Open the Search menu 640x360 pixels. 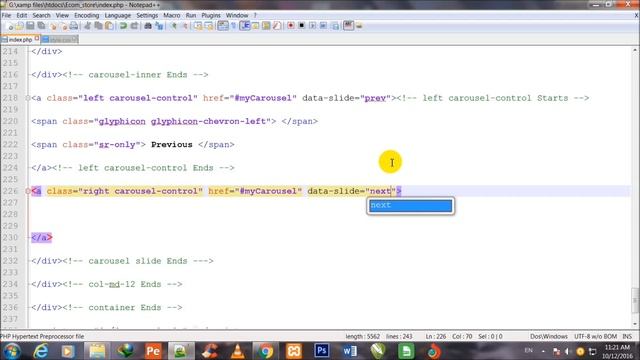[x=41, y=16]
